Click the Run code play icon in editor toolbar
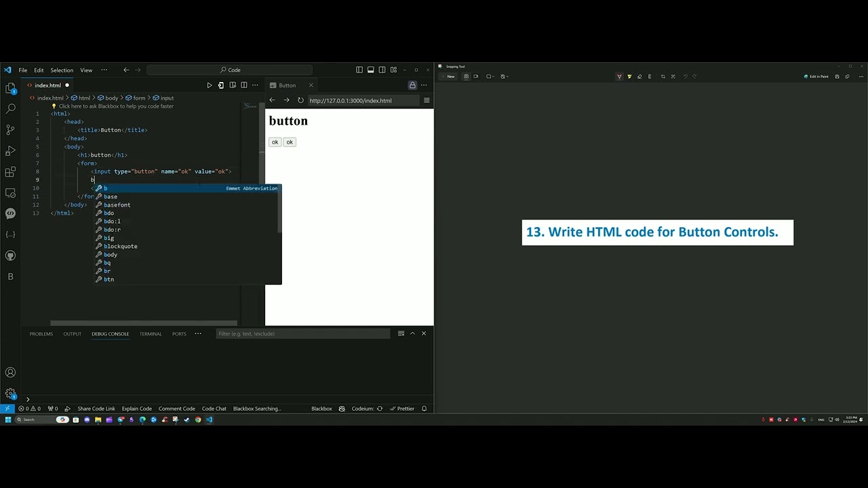 click(x=209, y=85)
